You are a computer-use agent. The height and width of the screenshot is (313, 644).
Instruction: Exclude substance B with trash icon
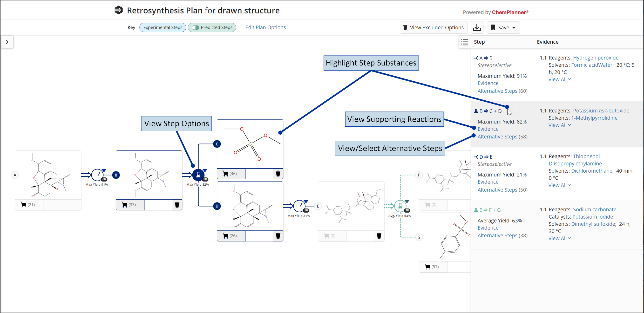[177, 205]
